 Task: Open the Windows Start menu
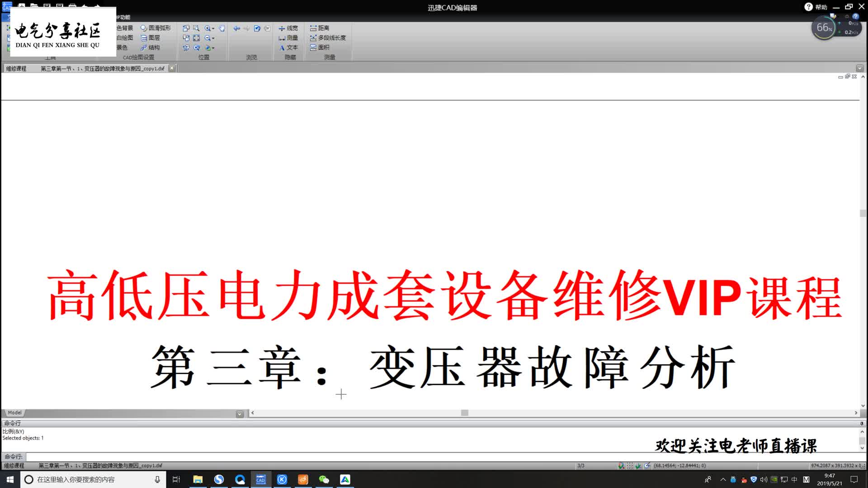tap(10, 479)
